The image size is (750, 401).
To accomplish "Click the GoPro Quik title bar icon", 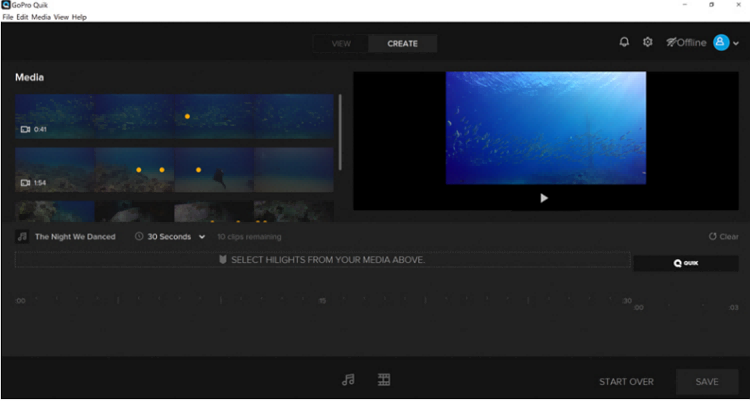I will (6, 5).
